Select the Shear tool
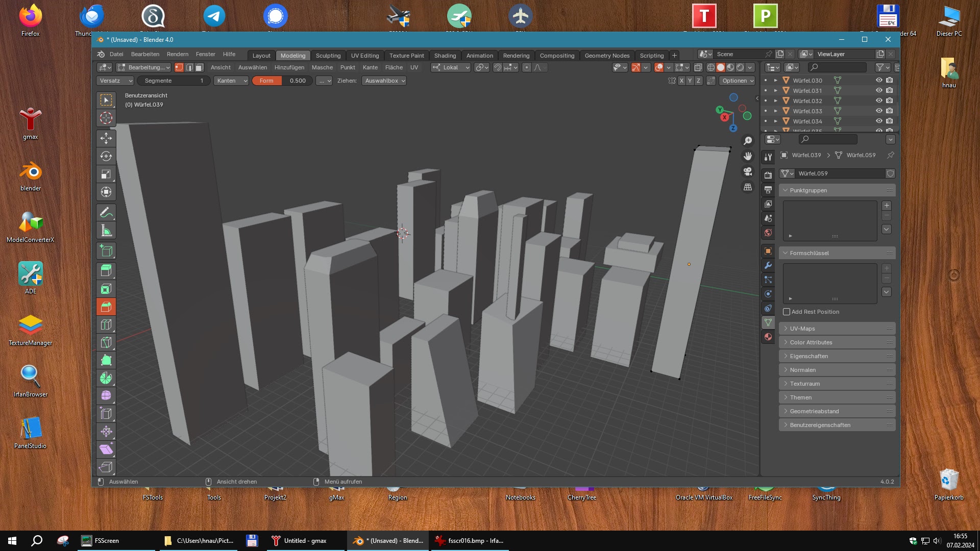 [x=106, y=449]
